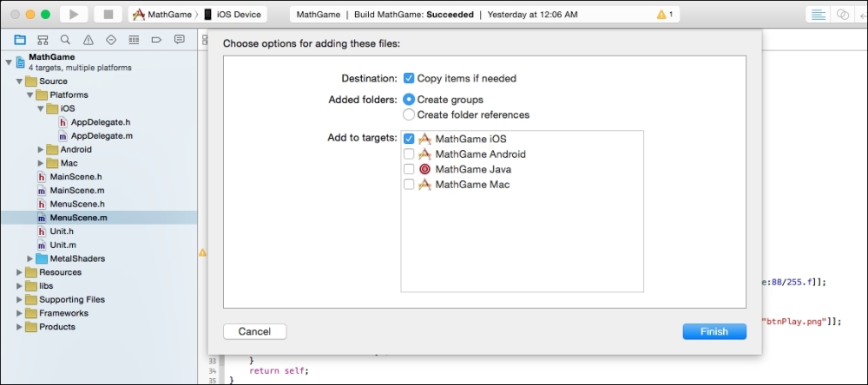The image size is (868, 385).
Task: Collapse the Platforms folder
Action: click(30, 95)
